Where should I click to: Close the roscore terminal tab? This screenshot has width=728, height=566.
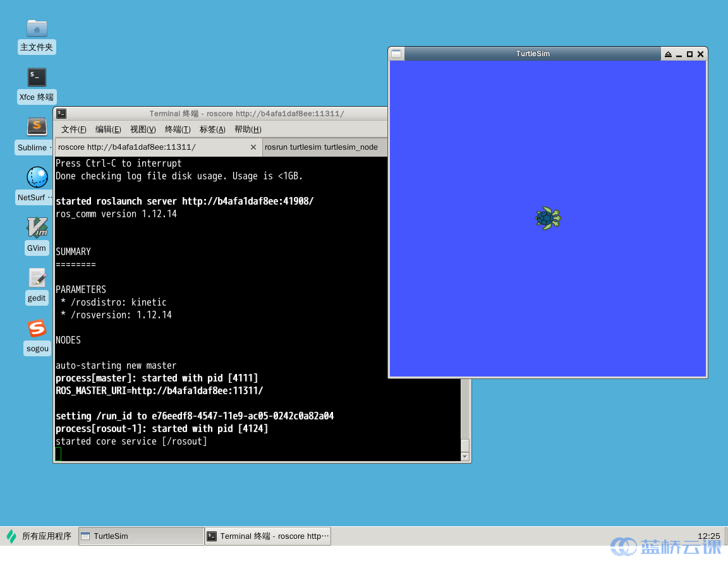pos(253,147)
